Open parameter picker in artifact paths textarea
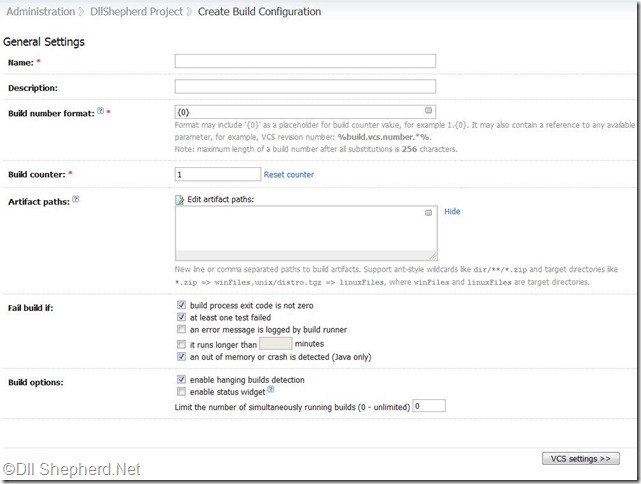The width and height of the screenshot is (641, 484). (x=428, y=213)
